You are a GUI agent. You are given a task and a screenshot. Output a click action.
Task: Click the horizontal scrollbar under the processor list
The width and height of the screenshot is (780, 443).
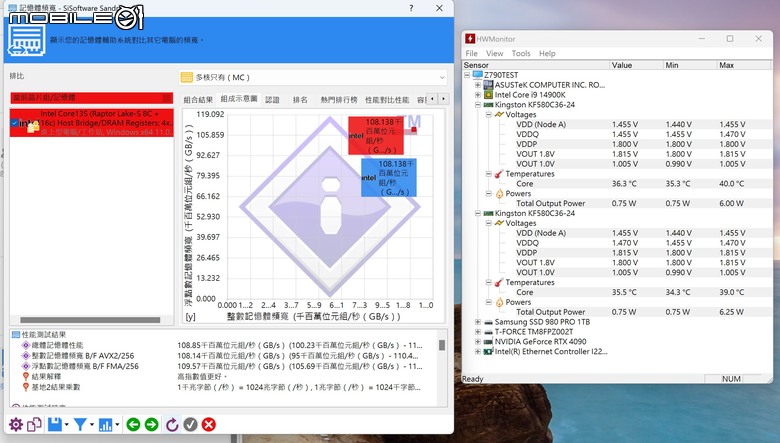(x=90, y=320)
